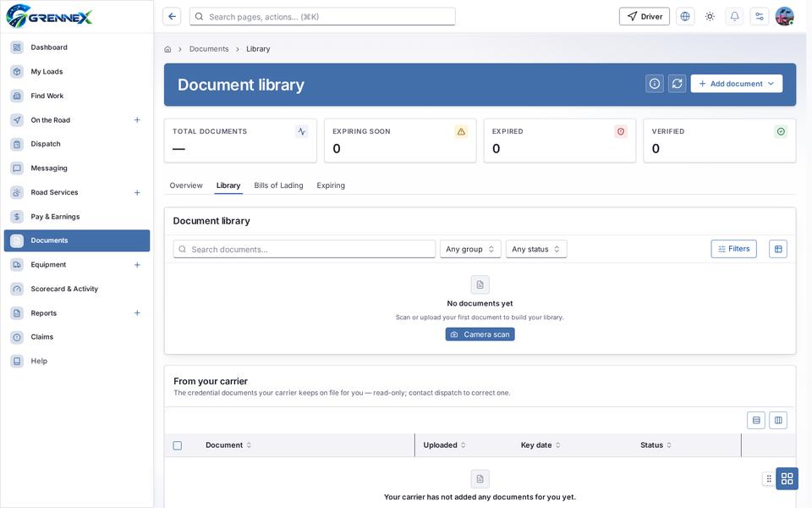This screenshot has width=812, height=508.
Task: Select all carrier documents checkbox
Action: pyautogui.click(x=177, y=445)
